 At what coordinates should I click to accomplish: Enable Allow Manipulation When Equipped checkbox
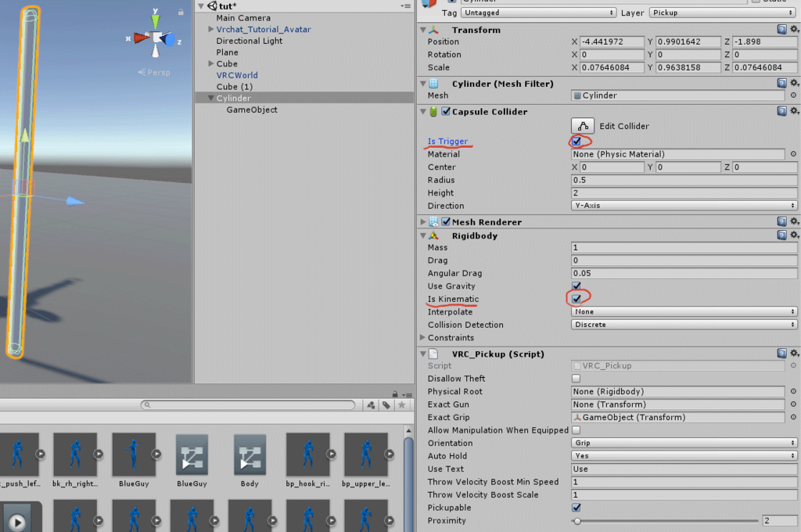(x=577, y=430)
